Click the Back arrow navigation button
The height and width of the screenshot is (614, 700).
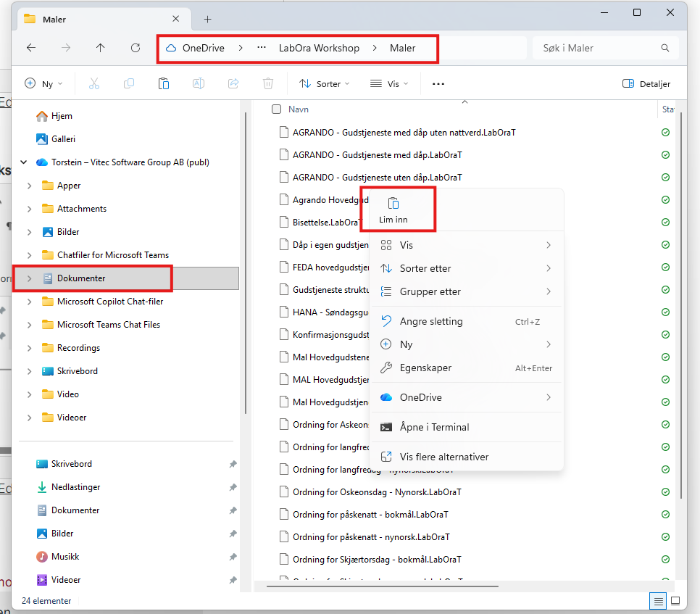coord(31,48)
